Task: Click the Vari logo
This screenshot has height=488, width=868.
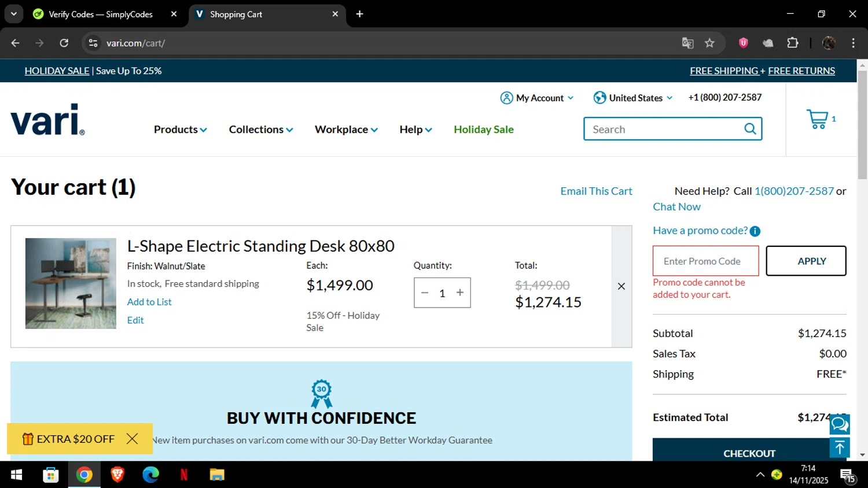Action: coord(47,120)
